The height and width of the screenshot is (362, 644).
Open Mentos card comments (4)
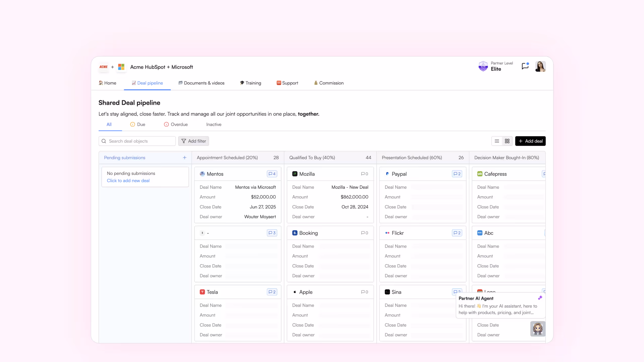[272, 174]
